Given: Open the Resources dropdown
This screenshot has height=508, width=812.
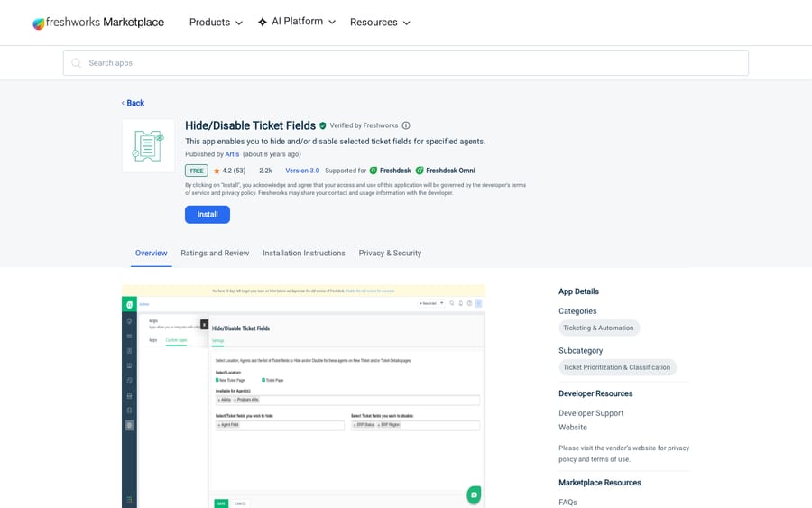Looking at the screenshot, I should point(380,23).
